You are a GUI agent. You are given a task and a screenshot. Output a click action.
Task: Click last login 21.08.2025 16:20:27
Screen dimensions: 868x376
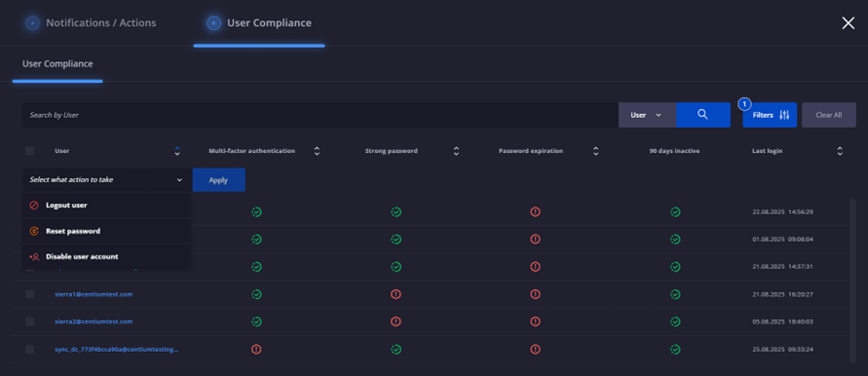coord(782,294)
